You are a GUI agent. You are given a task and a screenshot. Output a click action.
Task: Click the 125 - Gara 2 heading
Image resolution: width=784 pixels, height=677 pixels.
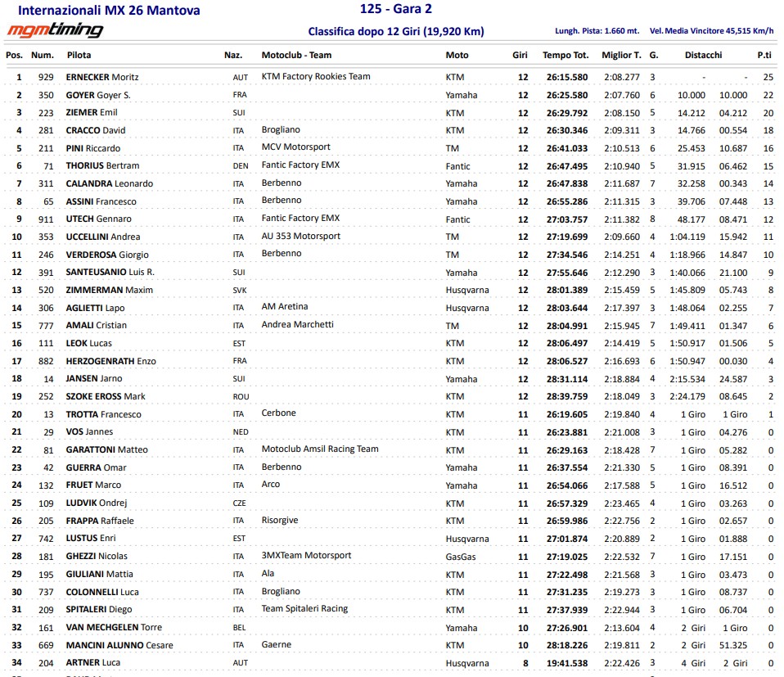396,9
